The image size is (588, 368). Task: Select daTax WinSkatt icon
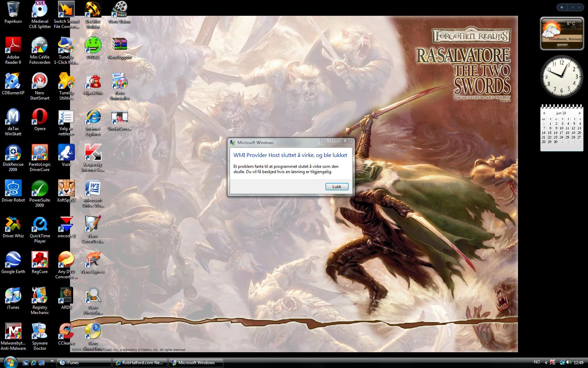coord(13,122)
